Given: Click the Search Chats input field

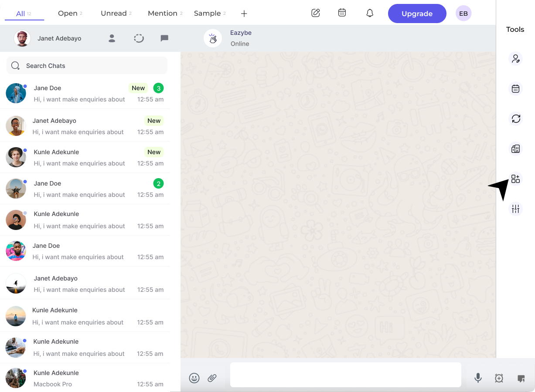Looking at the screenshot, I should click(x=87, y=65).
